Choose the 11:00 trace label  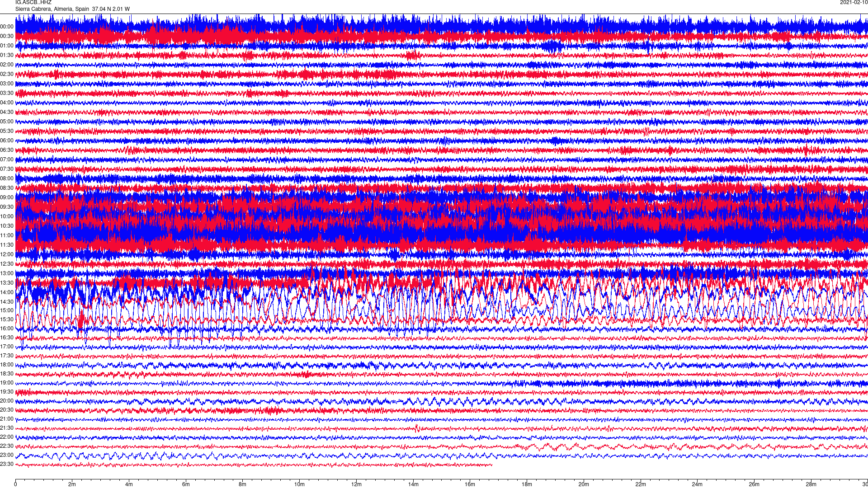point(7,235)
